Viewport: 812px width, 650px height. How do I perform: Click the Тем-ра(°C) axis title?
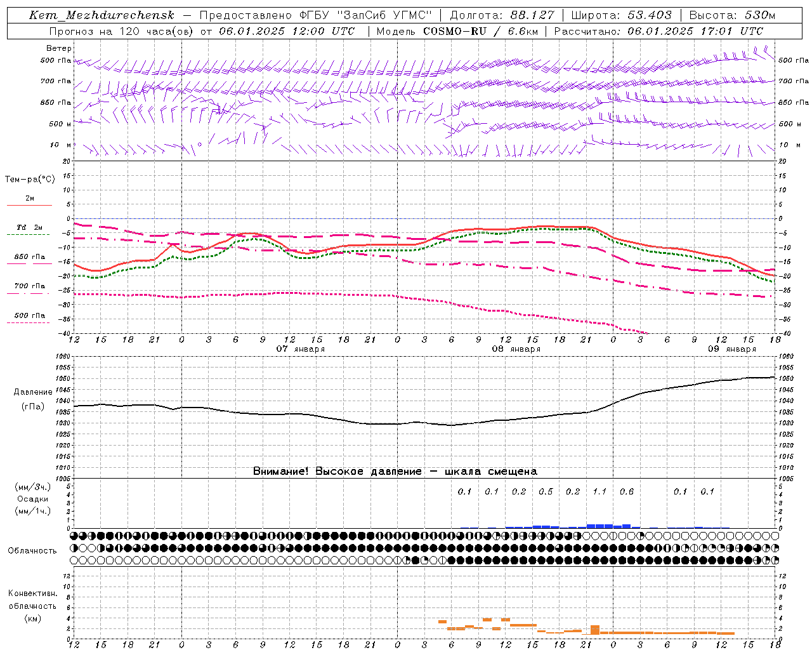pyautogui.click(x=30, y=179)
